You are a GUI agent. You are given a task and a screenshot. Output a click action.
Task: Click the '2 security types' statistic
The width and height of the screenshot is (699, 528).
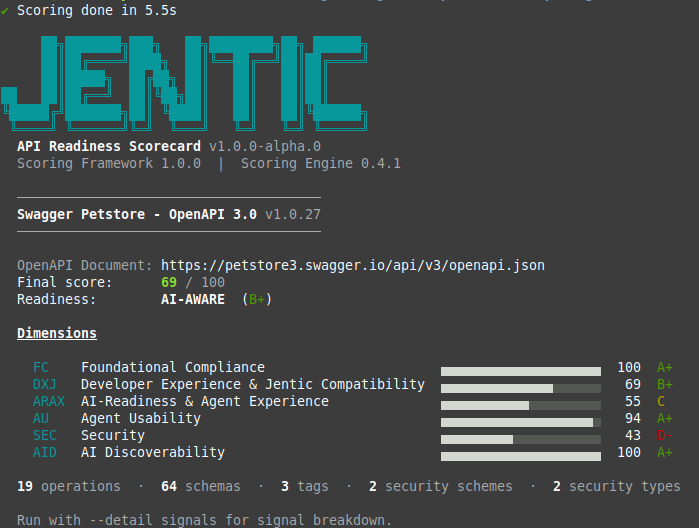point(617,486)
